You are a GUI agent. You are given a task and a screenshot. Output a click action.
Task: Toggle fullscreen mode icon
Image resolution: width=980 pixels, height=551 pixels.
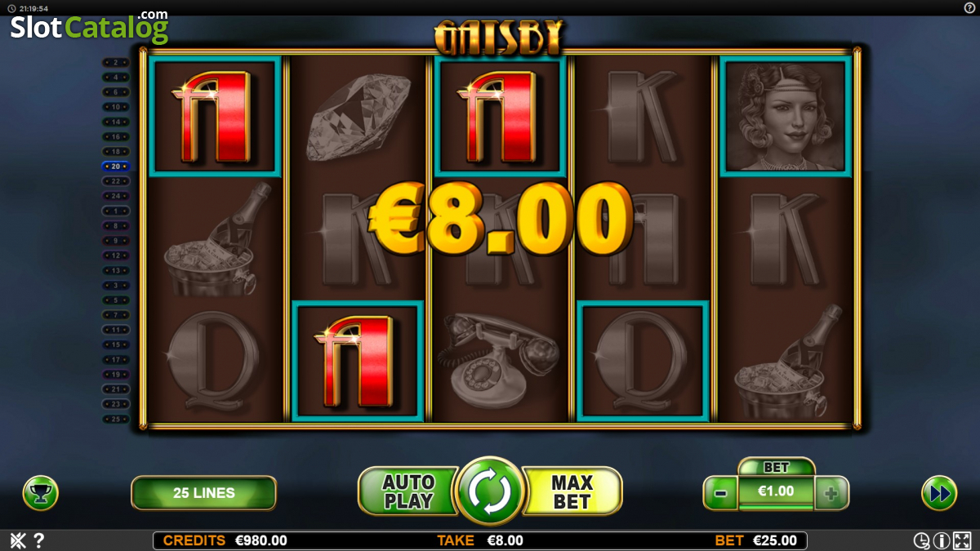[x=961, y=540]
